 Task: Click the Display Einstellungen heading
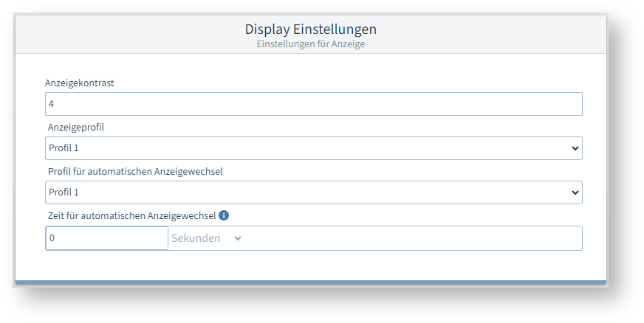(x=310, y=29)
